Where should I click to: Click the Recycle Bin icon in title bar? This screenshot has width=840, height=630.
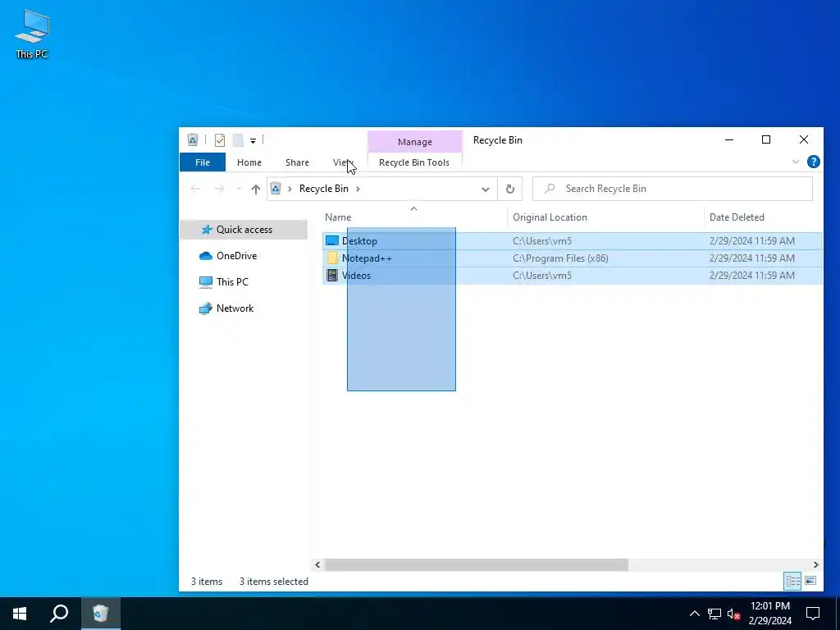tap(192, 140)
